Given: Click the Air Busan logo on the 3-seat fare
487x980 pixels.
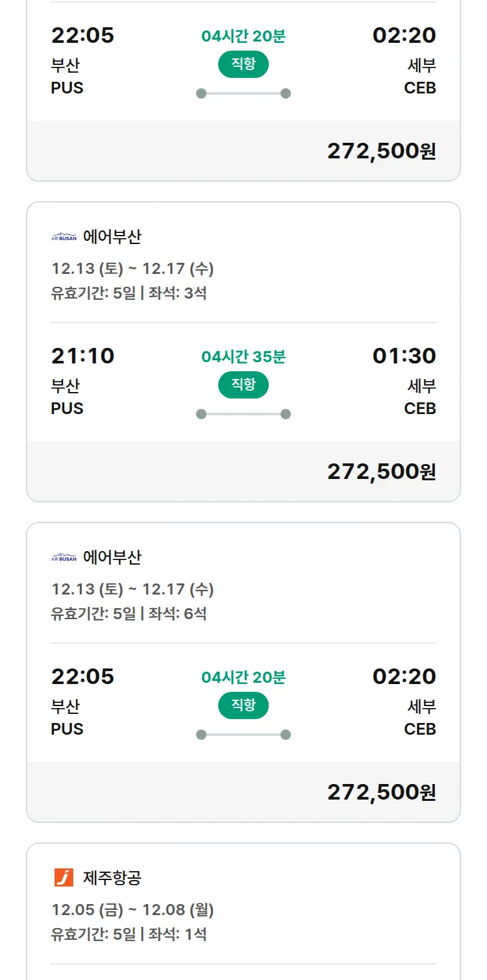Looking at the screenshot, I should [x=64, y=238].
